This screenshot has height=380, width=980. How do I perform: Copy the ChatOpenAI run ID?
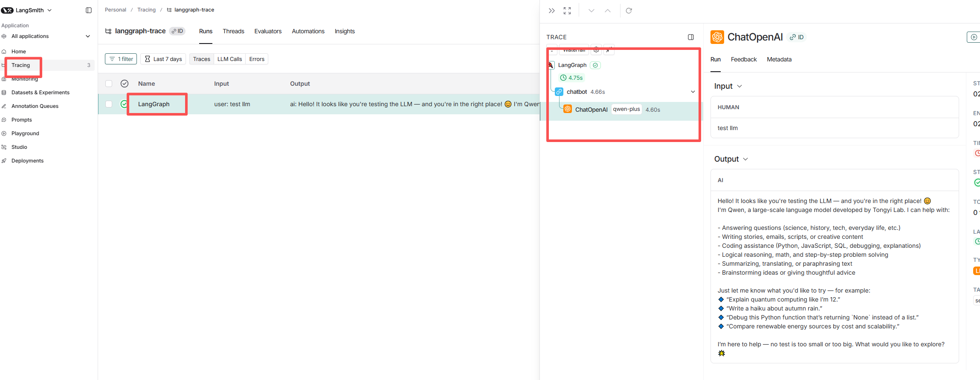[796, 37]
